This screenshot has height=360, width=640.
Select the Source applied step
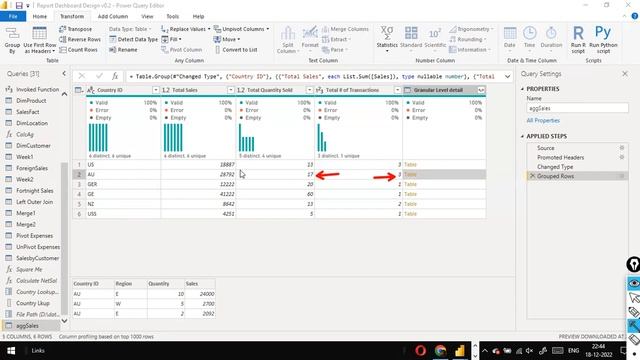pos(546,148)
